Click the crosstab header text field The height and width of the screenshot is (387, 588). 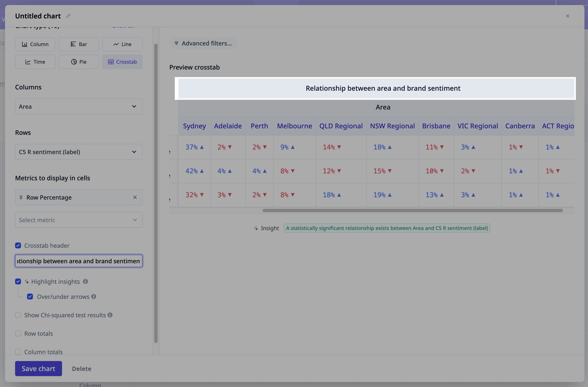tap(79, 261)
